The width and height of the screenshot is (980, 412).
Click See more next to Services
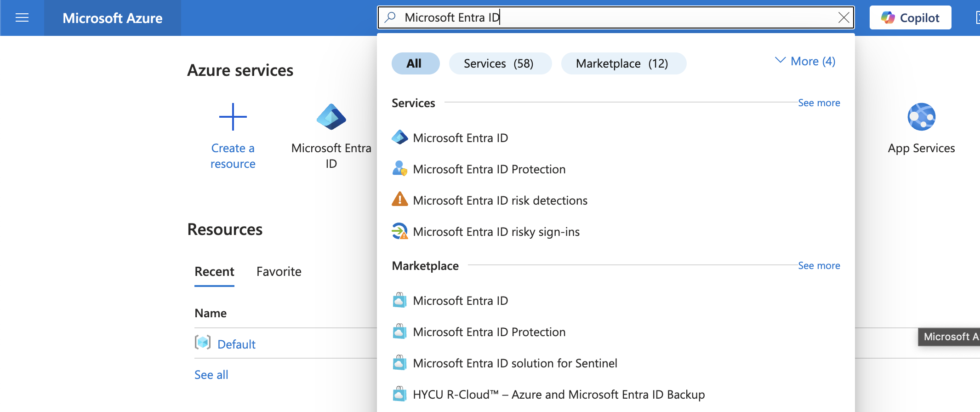click(819, 103)
